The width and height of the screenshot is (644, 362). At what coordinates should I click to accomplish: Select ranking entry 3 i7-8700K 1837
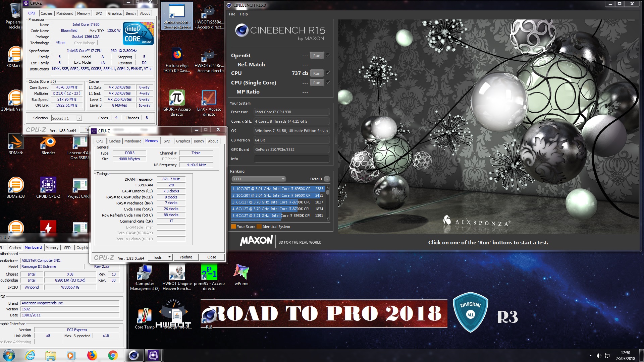278,202
